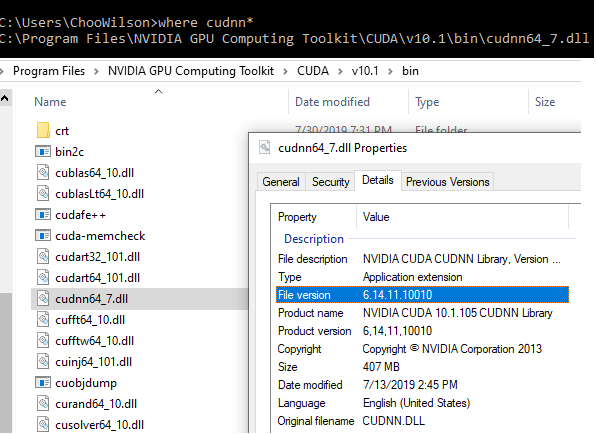Image resolution: width=596 pixels, height=434 pixels.
Task: Select the Original filename CUDNN.DLL row
Action: pos(422,421)
